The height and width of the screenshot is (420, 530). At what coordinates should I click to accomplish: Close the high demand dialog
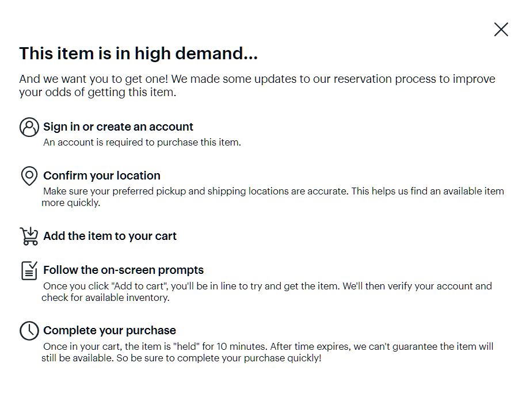501,29
